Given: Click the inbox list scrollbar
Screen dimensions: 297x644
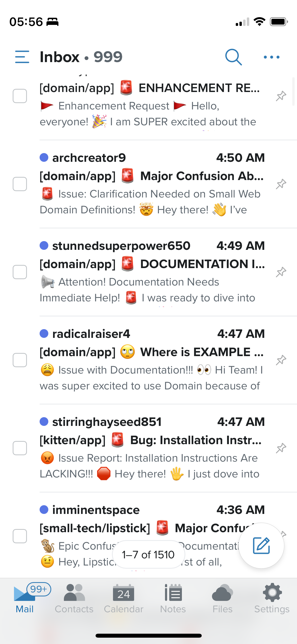Looking at the screenshot, I should (293, 91).
